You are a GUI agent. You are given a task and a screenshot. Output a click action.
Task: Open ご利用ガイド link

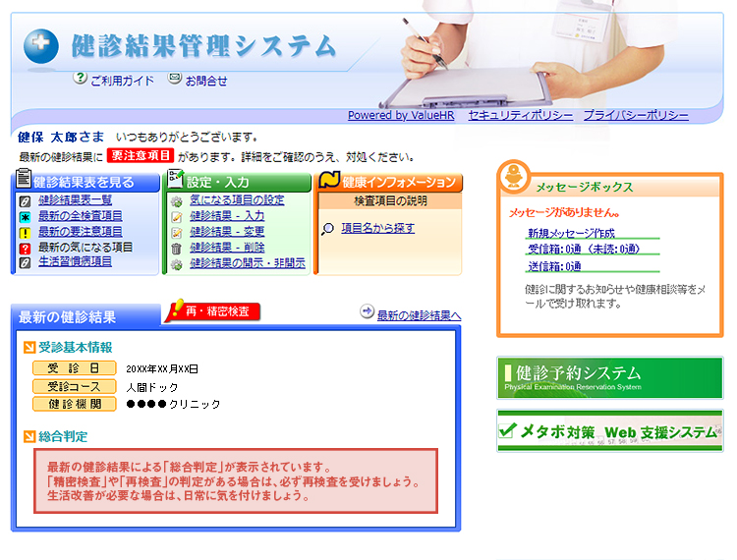122,81
